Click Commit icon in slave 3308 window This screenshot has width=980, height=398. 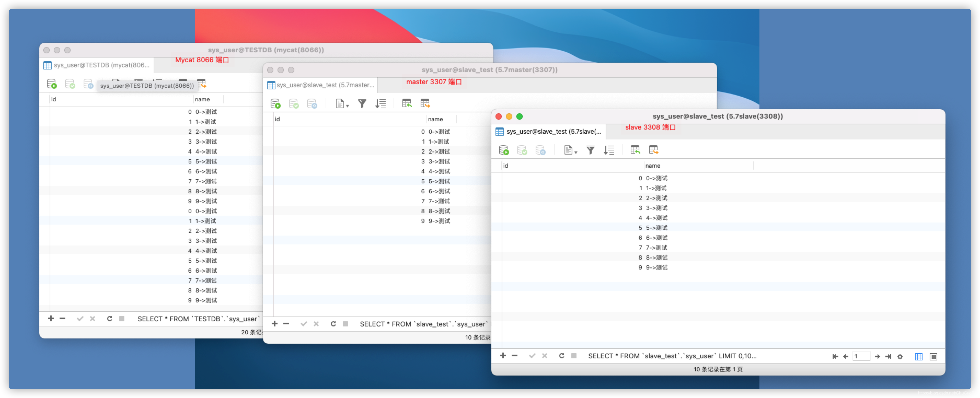coord(522,150)
